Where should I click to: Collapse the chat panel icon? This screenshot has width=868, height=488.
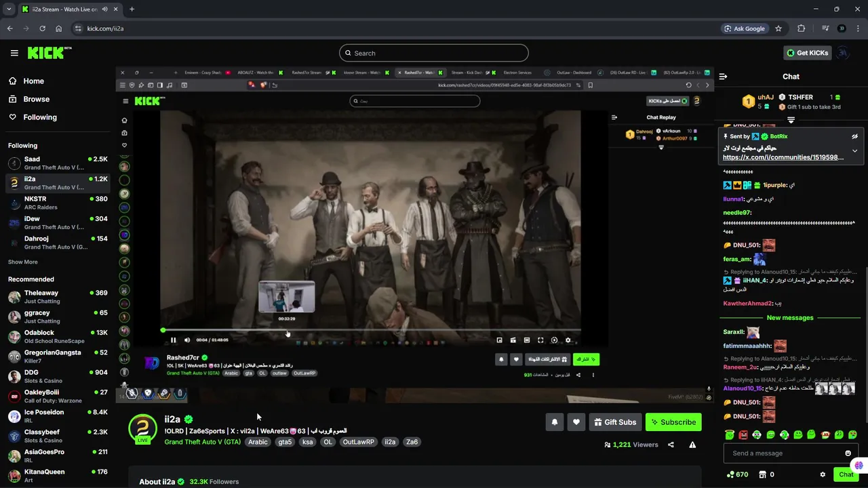(x=723, y=77)
